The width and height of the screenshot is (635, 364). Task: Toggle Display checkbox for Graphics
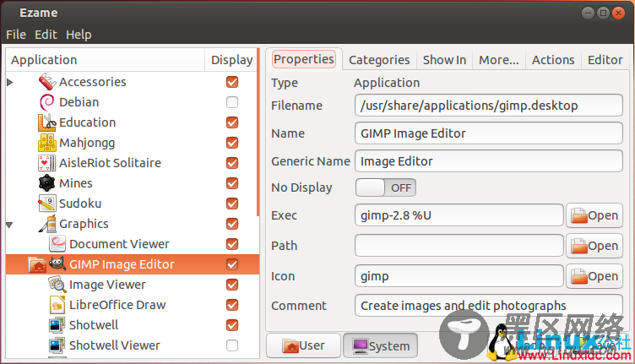pos(232,224)
